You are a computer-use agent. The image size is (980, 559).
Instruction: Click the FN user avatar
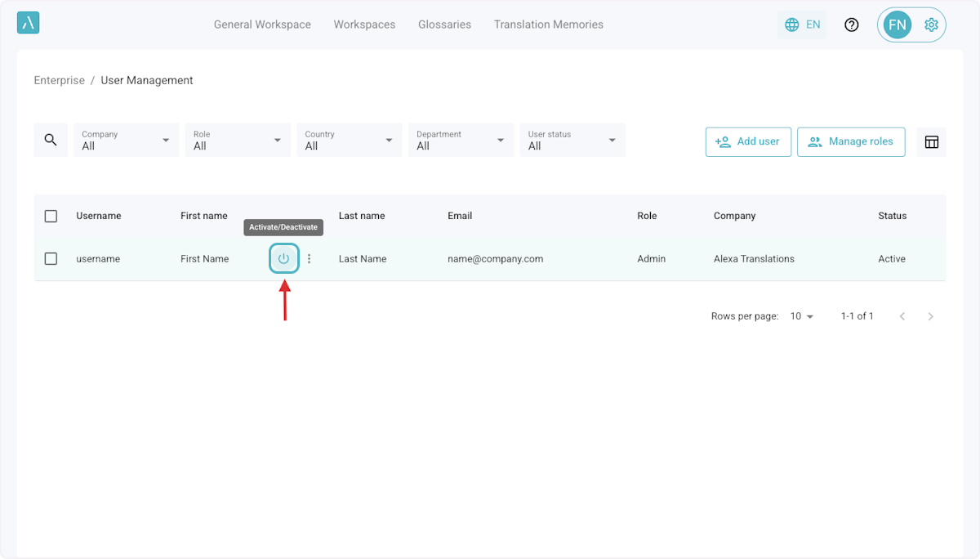point(897,25)
